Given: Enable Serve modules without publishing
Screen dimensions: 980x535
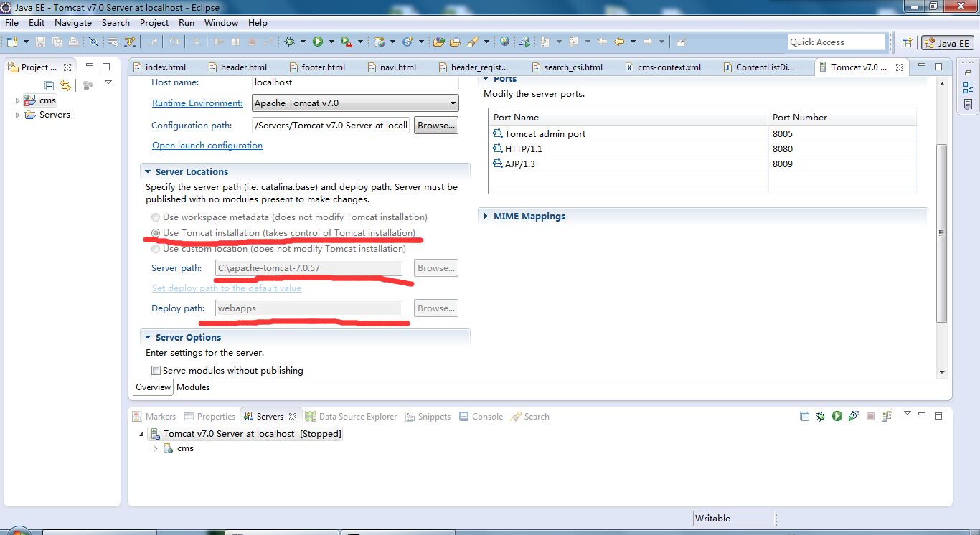Looking at the screenshot, I should point(156,371).
